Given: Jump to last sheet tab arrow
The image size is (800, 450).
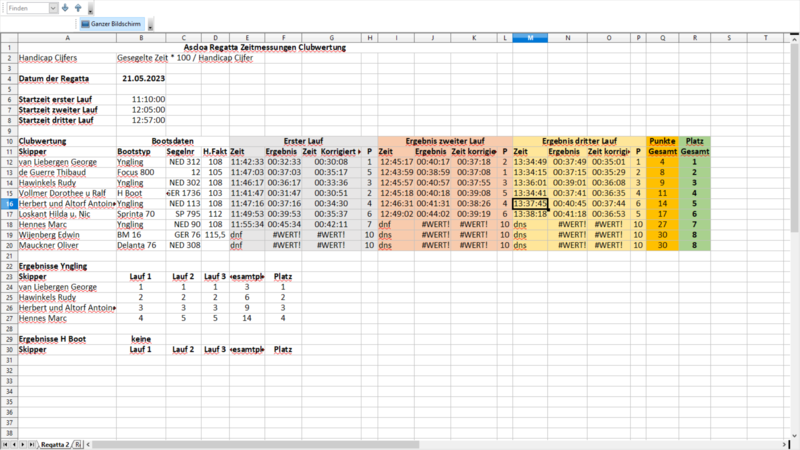Looking at the screenshot, I should [x=32, y=445].
